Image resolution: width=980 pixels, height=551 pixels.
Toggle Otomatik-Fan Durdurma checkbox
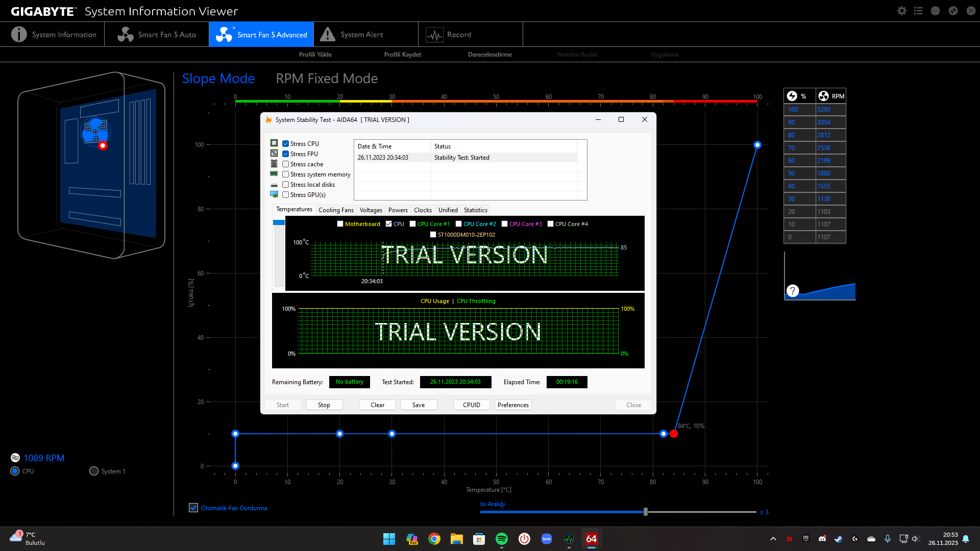coord(193,508)
